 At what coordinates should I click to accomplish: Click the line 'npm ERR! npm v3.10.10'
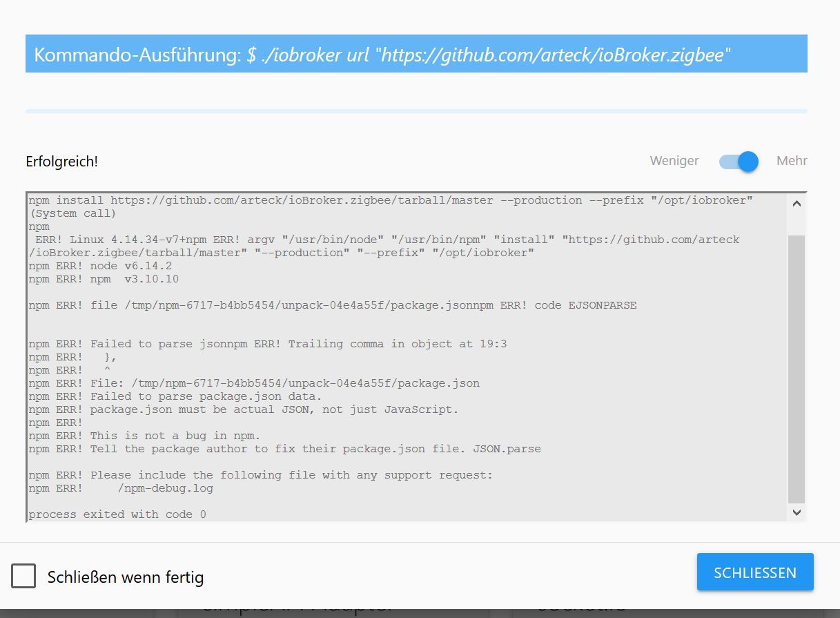click(x=104, y=279)
